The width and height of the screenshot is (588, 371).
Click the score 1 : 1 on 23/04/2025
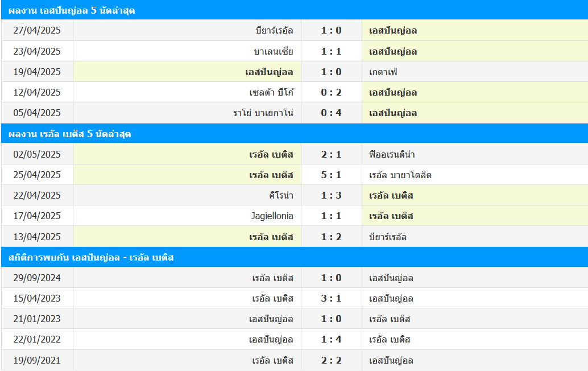[331, 51]
